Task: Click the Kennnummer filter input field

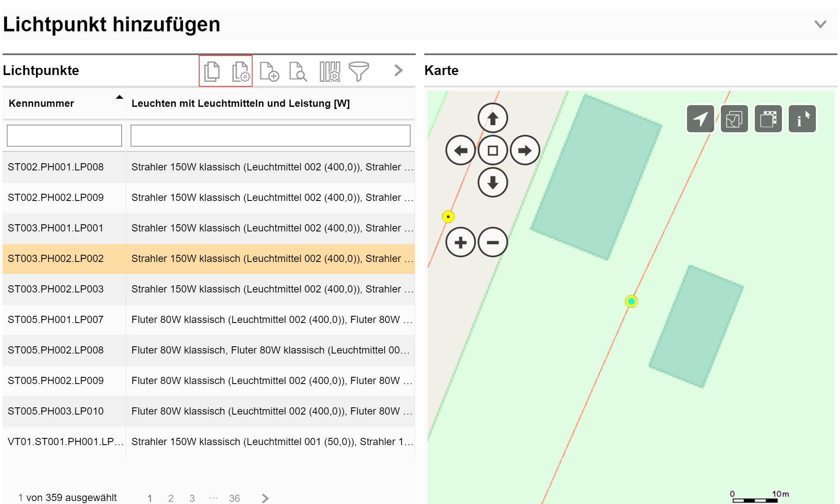Action: pyautogui.click(x=64, y=136)
